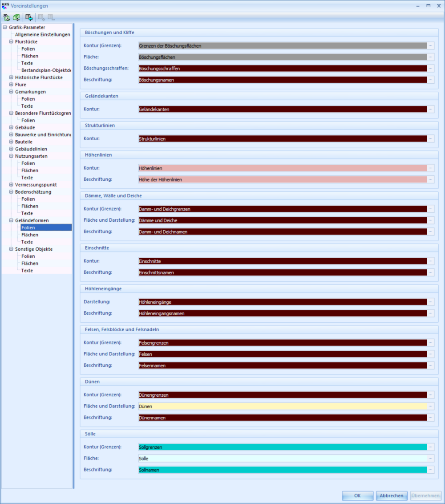Click the Höhleneingänge Darstellung field
Image resolution: width=445 pixels, height=504 pixels.
pos(283,302)
